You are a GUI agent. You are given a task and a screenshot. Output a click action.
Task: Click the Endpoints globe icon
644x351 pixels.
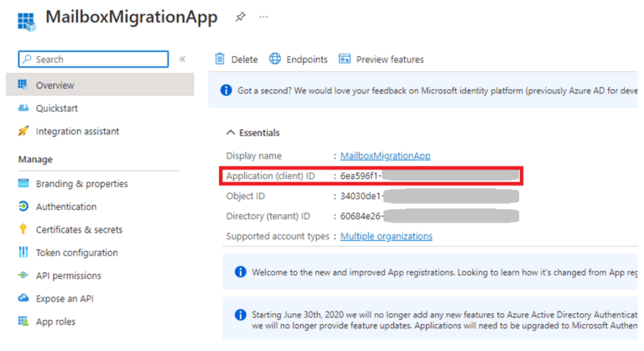(275, 59)
